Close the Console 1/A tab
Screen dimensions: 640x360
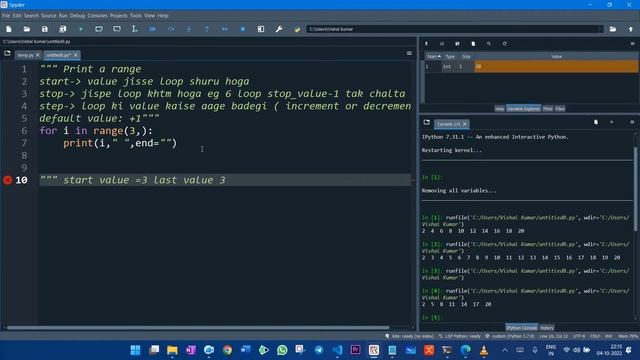click(x=465, y=124)
